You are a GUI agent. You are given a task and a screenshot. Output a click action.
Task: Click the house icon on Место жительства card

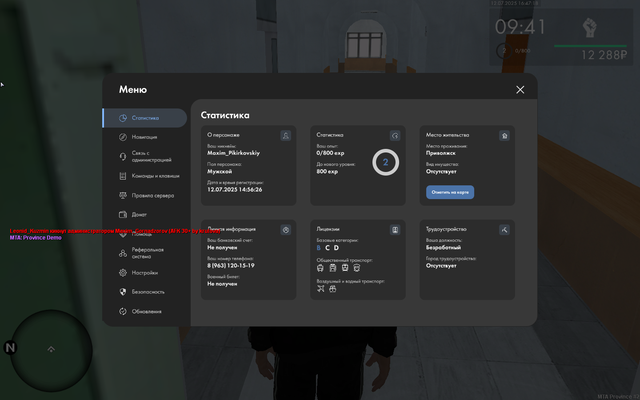pyautogui.click(x=504, y=136)
